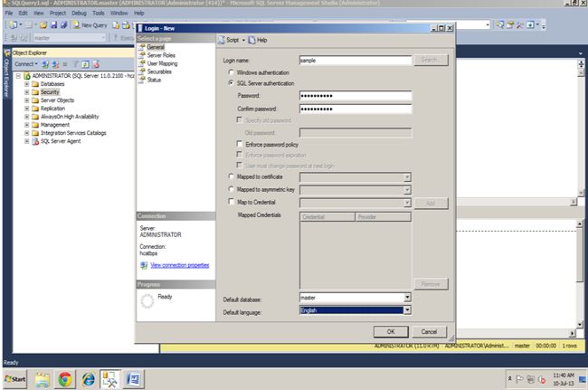This screenshot has height=390, width=588.
Task: Click the wrench tools icon in right toolbar
Action: click(520, 25)
